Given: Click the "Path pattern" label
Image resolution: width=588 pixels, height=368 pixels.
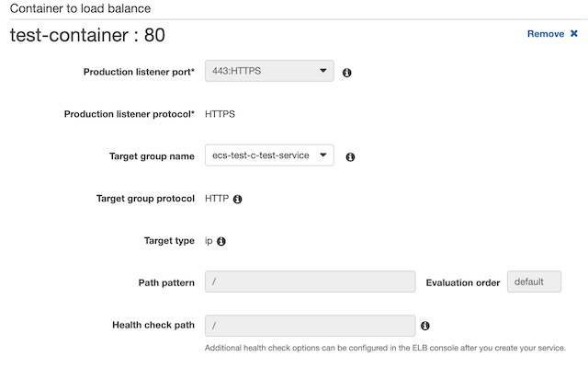Looking at the screenshot, I should (165, 282).
